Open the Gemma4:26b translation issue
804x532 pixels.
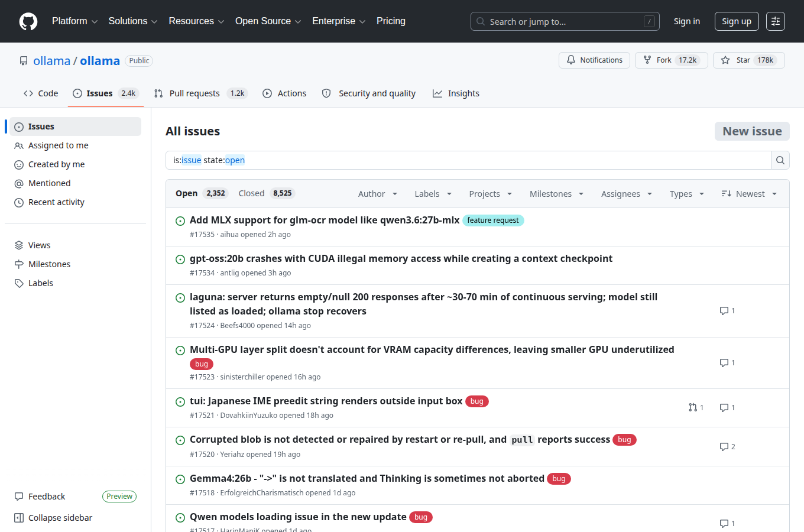click(x=367, y=478)
